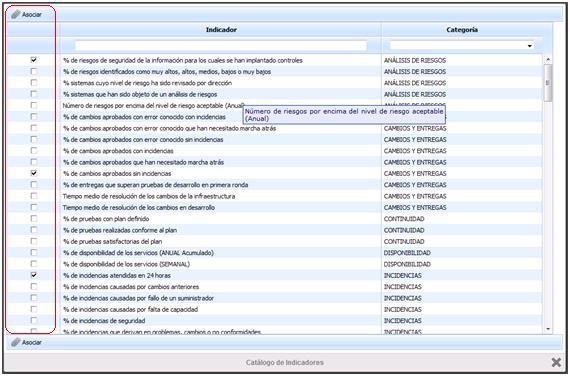Screen dimensions: 570x376
Task: Select row 'Tiempo medio de resolución de los cambios en desarrollo'
Action: pos(274,207)
